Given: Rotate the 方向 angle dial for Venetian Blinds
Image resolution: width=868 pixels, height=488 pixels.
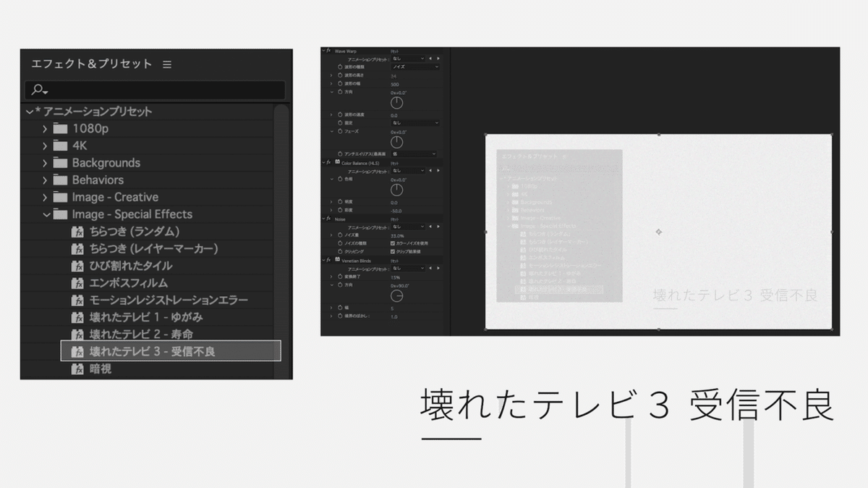Looking at the screenshot, I should (396, 296).
